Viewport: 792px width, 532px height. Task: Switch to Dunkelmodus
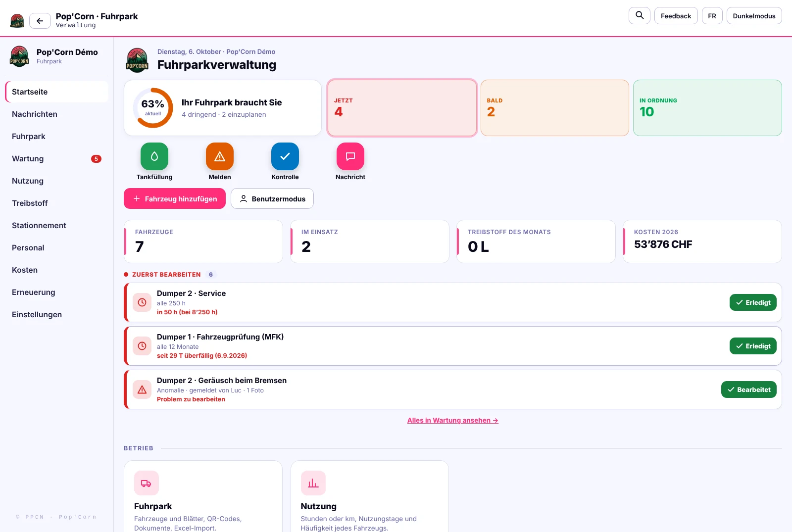[754, 16]
